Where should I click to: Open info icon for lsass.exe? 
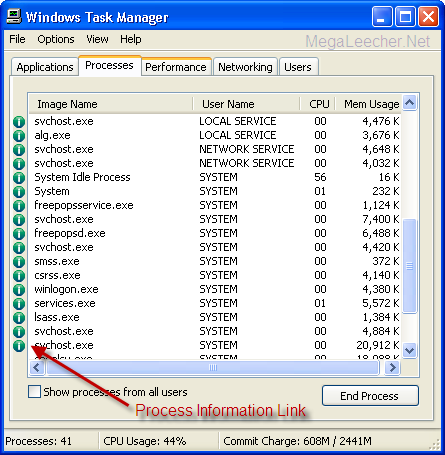19,318
